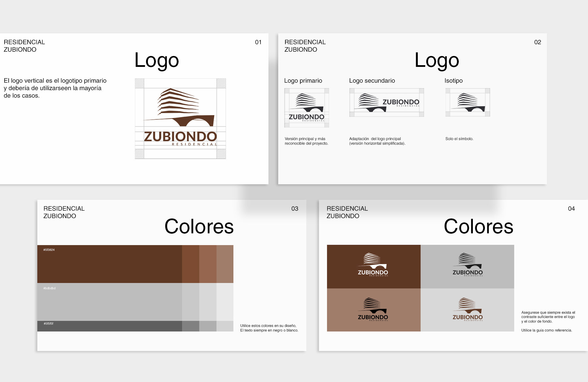
Task: Click brown logo on light gray background
Action: tap(467, 310)
